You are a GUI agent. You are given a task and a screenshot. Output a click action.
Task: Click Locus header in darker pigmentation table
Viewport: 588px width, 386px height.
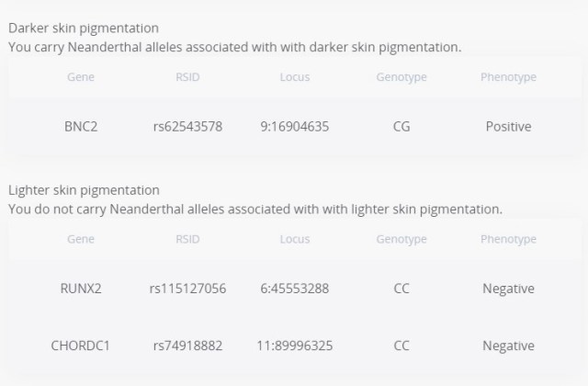[295, 77]
